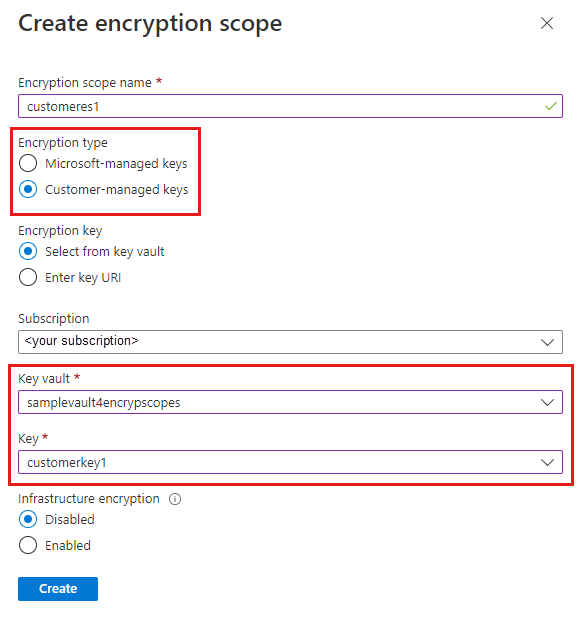580x618 pixels.
Task: Expand the Key dropdown chevron
Action: point(547,462)
